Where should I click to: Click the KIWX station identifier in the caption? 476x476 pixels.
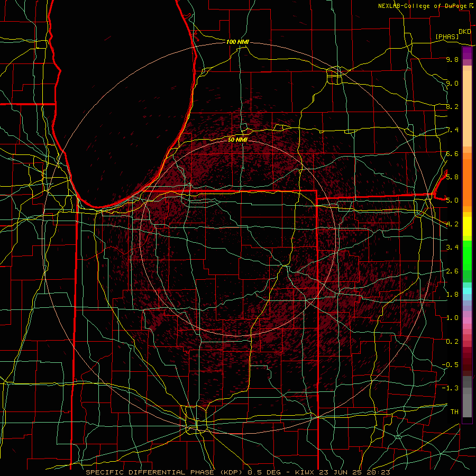point(306,472)
